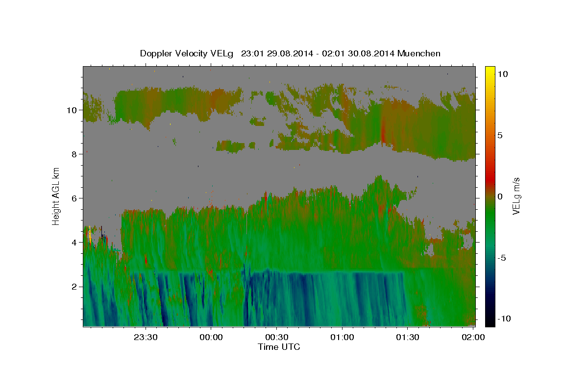
Task: Click the 'Time UTC' axis label
Action: point(279,347)
